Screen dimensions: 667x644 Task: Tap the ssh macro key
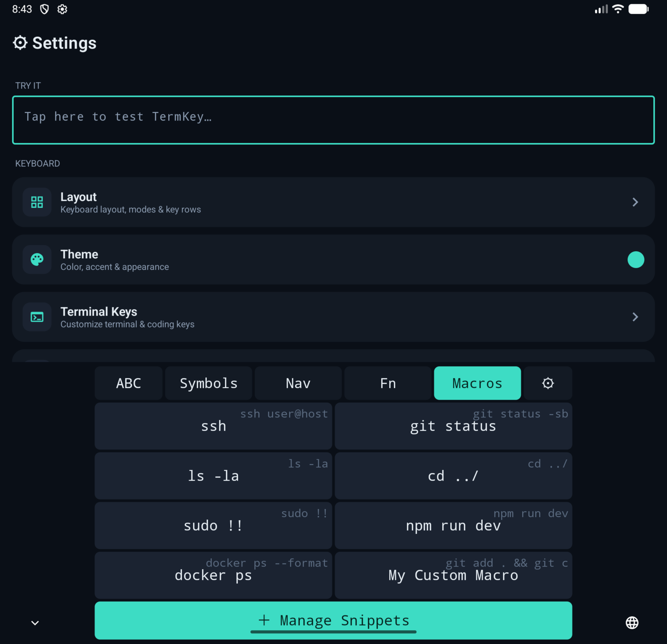(x=213, y=426)
